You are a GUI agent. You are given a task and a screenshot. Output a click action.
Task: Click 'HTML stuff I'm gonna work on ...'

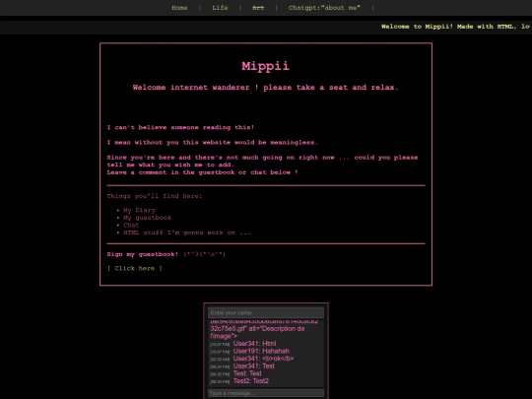click(187, 233)
